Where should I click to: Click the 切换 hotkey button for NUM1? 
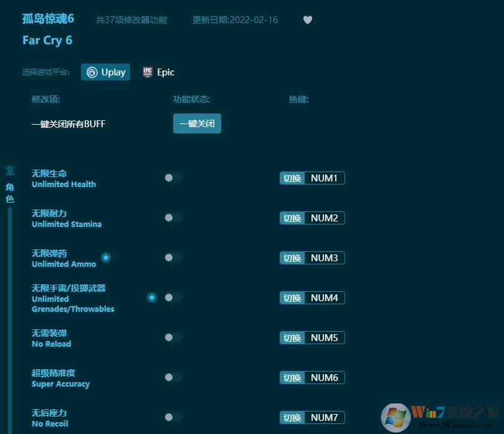tap(292, 178)
